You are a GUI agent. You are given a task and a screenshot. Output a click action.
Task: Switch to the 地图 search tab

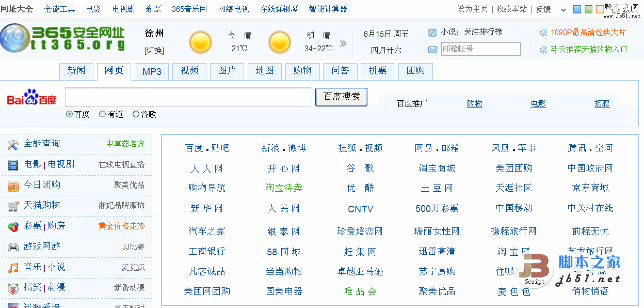pyautogui.click(x=265, y=71)
